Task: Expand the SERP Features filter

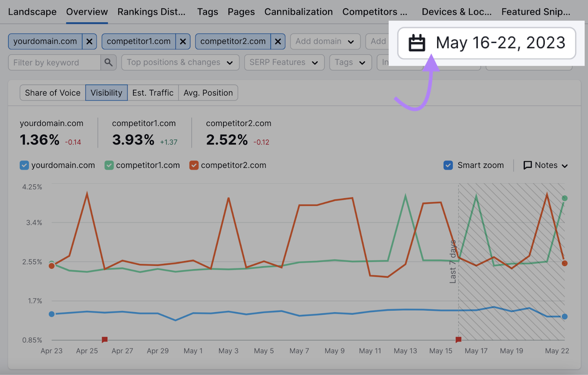Action: click(284, 62)
